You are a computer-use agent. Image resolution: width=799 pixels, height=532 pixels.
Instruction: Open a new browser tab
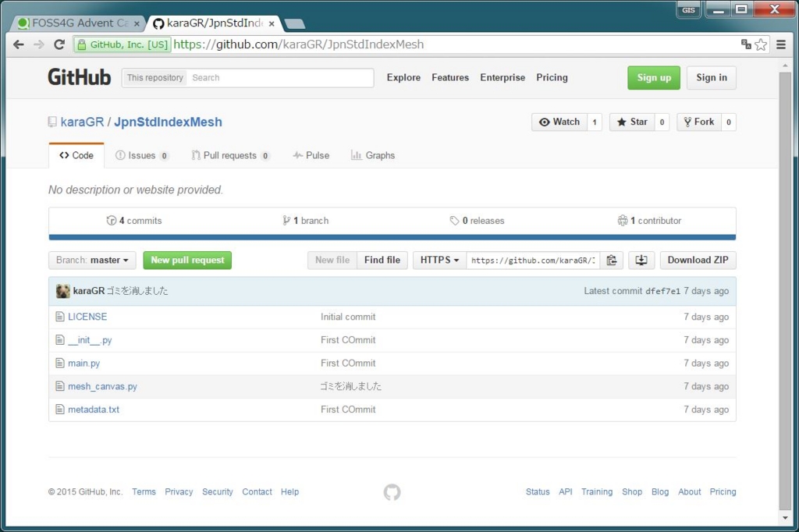tap(294, 23)
